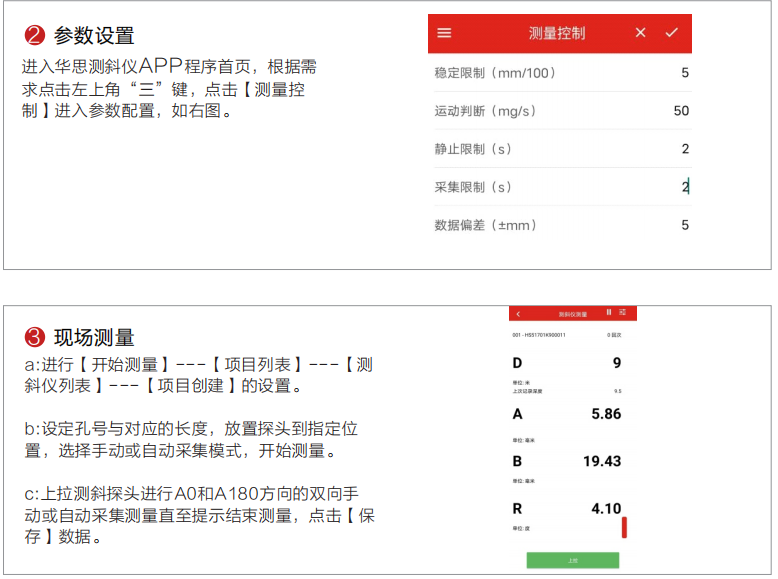Click the red vertical indicator bar
Screen dimensions: 778x579
click(624, 527)
